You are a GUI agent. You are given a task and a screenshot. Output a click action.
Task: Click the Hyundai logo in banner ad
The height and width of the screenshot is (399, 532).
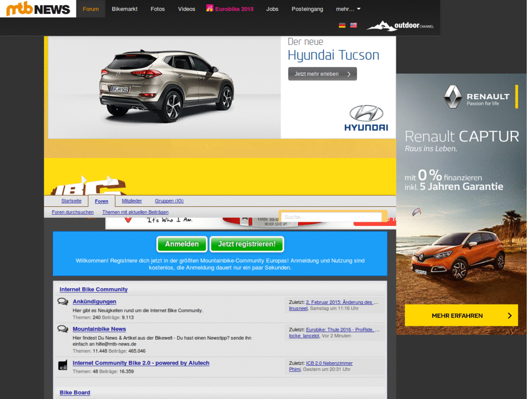366,118
